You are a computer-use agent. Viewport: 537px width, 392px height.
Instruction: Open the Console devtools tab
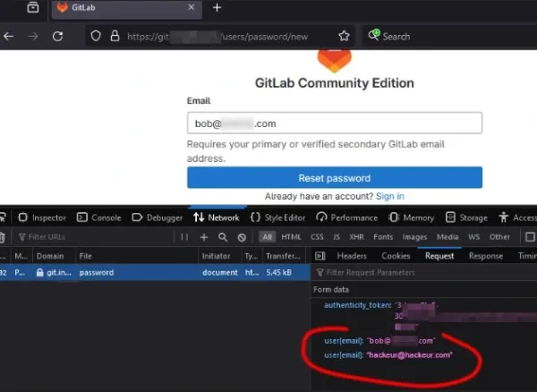99,217
